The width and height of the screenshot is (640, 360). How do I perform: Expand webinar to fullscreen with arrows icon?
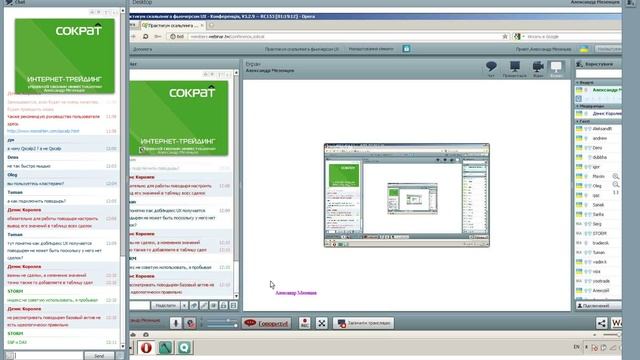tap(322, 323)
